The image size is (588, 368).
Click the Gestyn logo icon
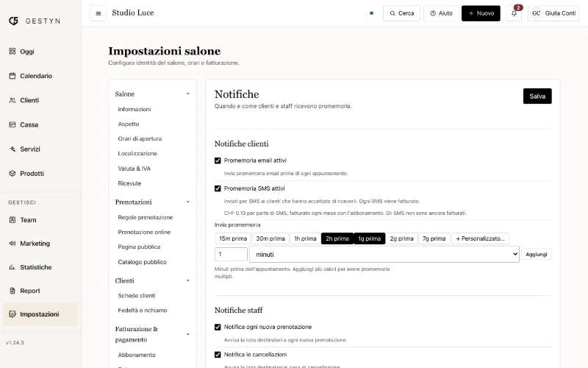(13, 21)
